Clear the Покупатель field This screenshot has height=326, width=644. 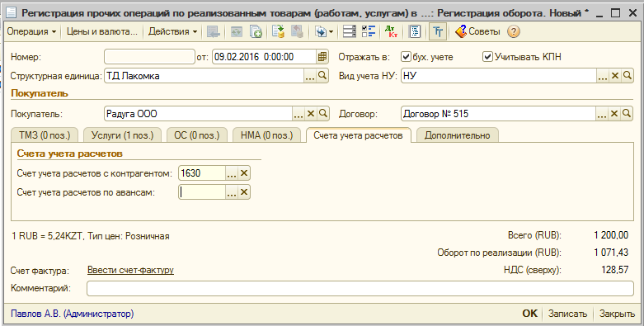(x=311, y=113)
